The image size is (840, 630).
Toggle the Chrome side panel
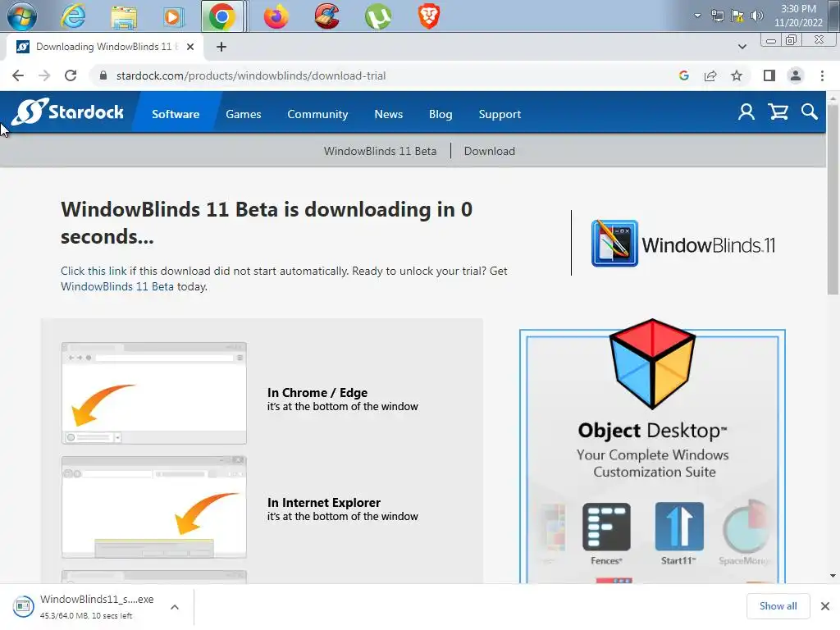769,75
